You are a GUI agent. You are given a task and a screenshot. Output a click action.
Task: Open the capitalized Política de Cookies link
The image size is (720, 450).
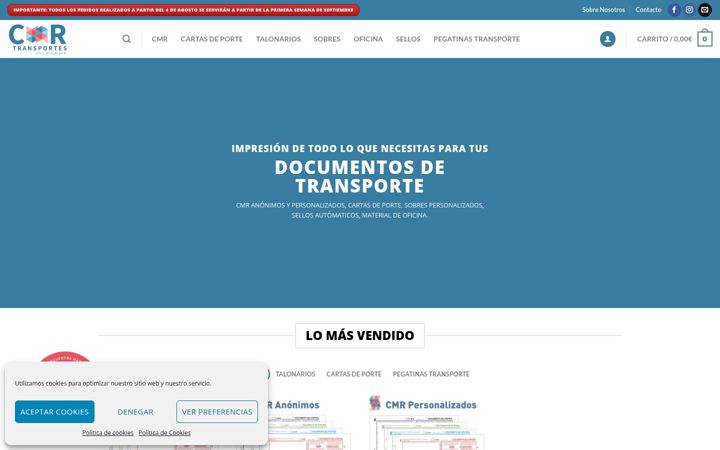(164, 433)
